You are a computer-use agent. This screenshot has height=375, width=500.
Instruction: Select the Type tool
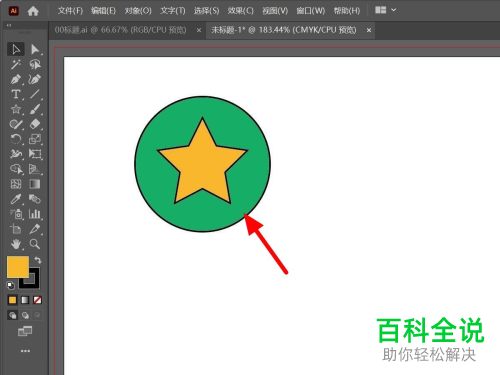pyautogui.click(x=16, y=94)
